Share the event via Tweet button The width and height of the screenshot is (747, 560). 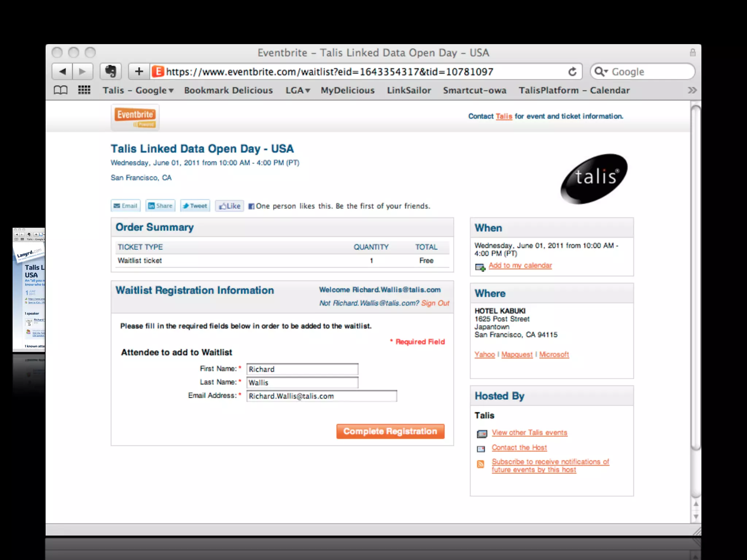[x=195, y=206]
